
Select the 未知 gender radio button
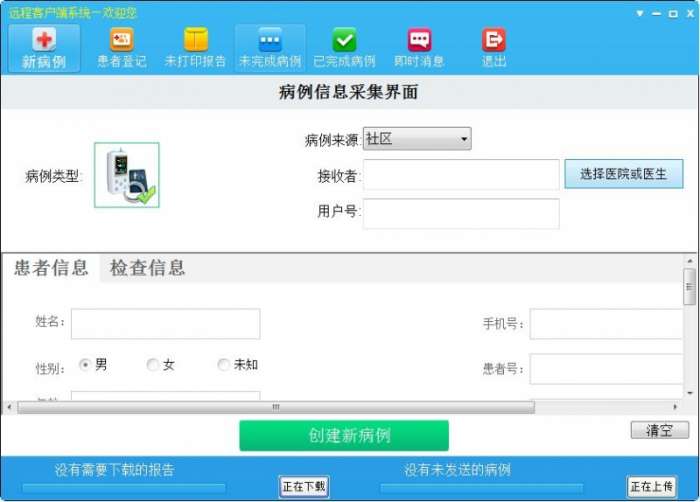point(223,365)
